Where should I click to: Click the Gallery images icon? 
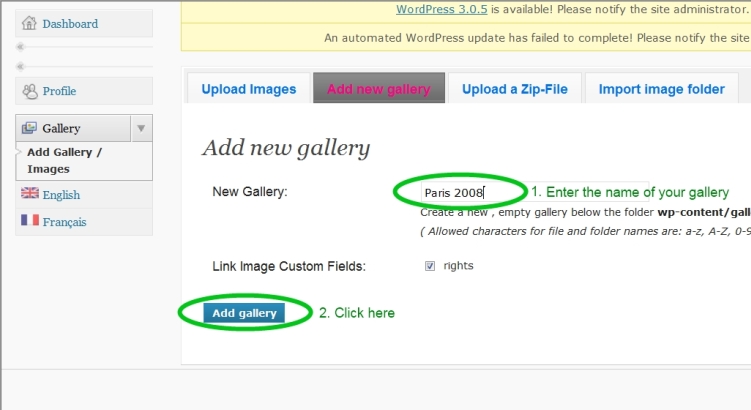pyautogui.click(x=29, y=128)
